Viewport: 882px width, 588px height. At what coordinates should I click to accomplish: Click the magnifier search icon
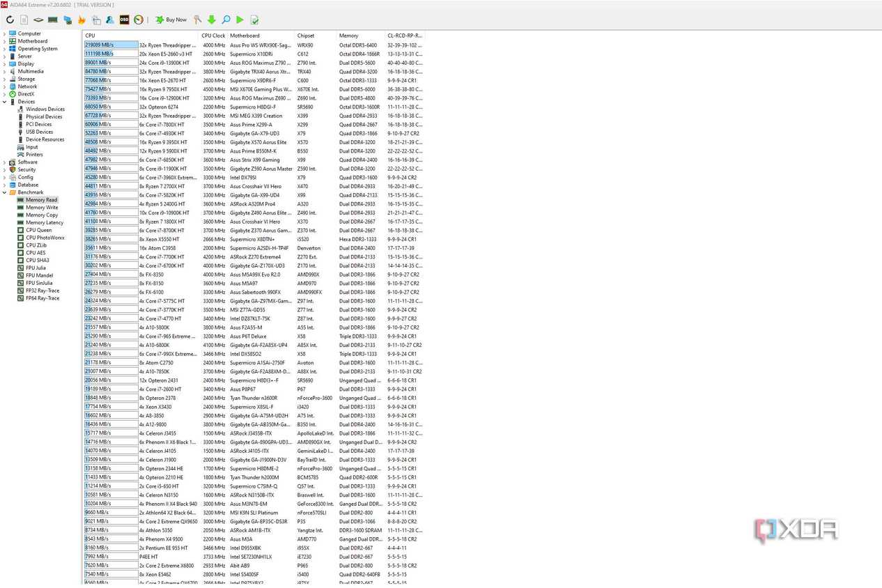pyautogui.click(x=226, y=20)
